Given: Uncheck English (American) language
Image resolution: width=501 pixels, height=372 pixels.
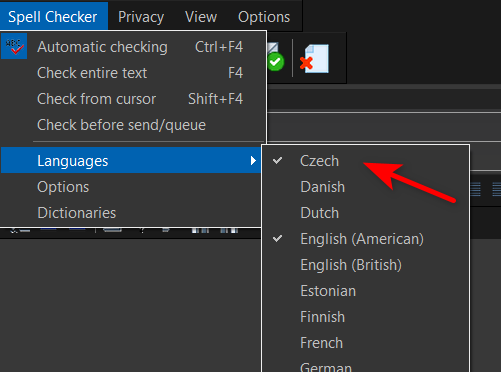Looking at the screenshot, I should coord(366,239).
